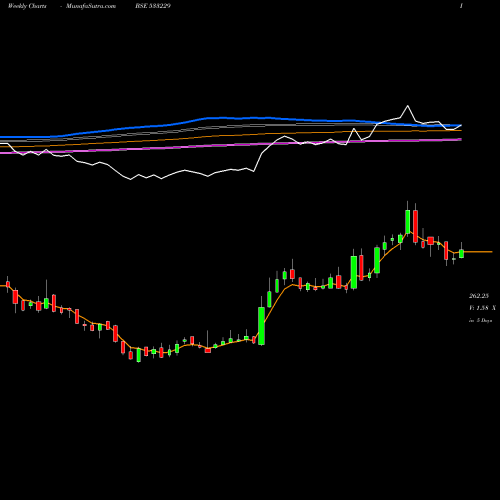This screenshot has width=500, height=500.
Task: Click the peak of the white indicator line
Action: pos(407,106)
